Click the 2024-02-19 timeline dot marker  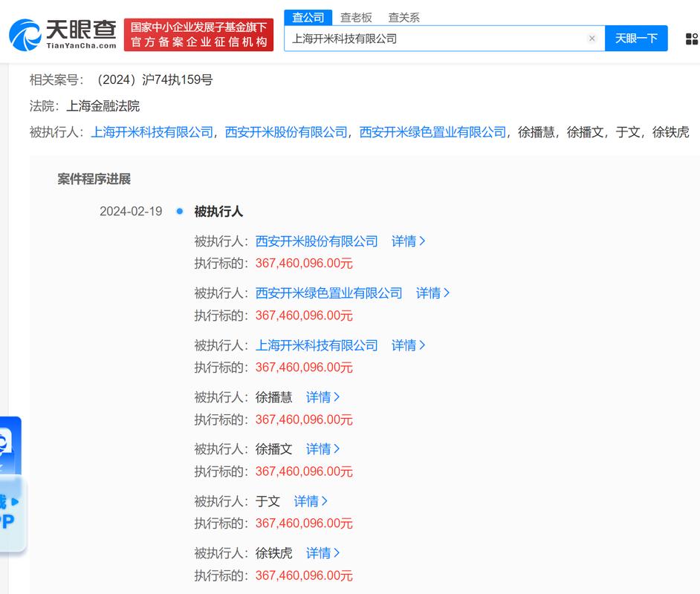point(180,211)
